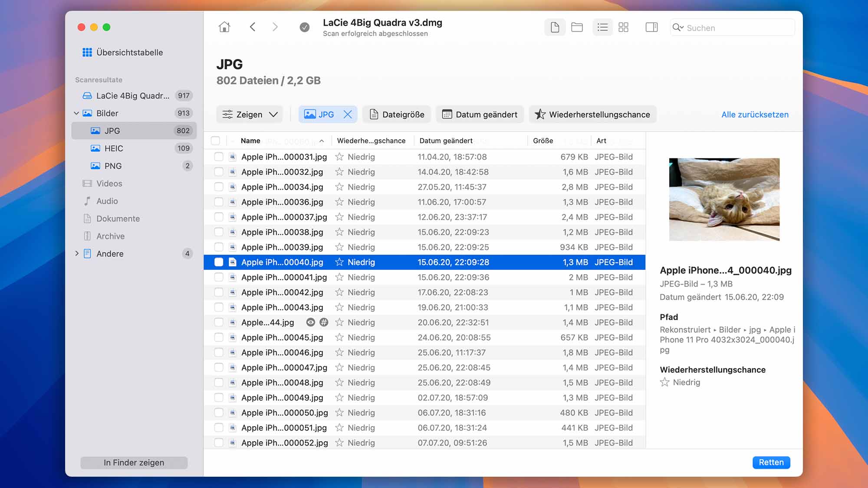Click the scan completed checkmark icon

tap(305, 27)
